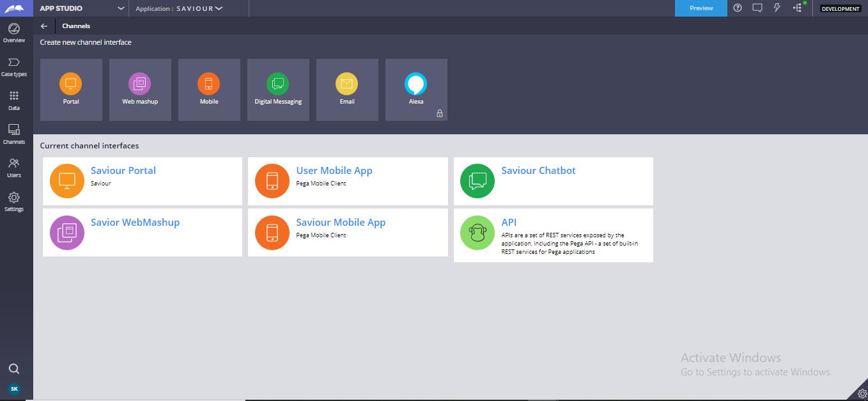Click the DEVELOPMENT environment badge
Viewport: 868px width, 401px height.
(841, 9)
